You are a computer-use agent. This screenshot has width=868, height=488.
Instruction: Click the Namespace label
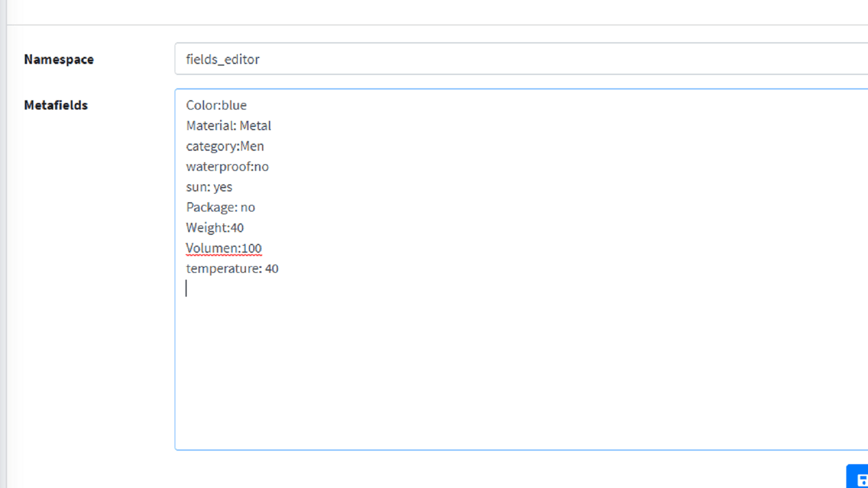tap(59, 60)
